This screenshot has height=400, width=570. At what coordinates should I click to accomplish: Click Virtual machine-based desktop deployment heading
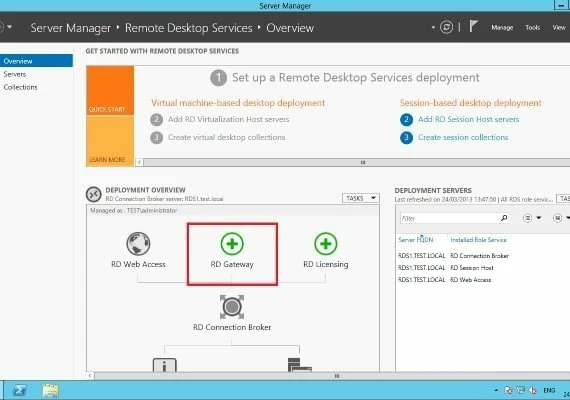(x=238, y=103)
